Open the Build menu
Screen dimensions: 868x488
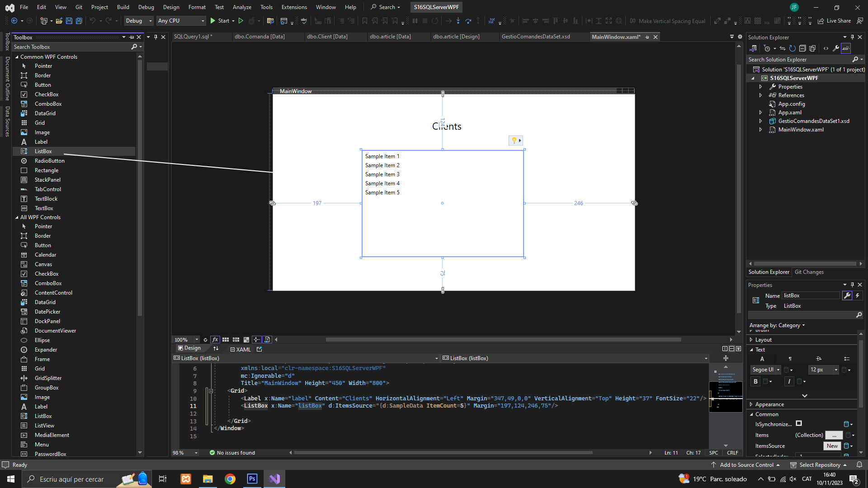[123, 7]
